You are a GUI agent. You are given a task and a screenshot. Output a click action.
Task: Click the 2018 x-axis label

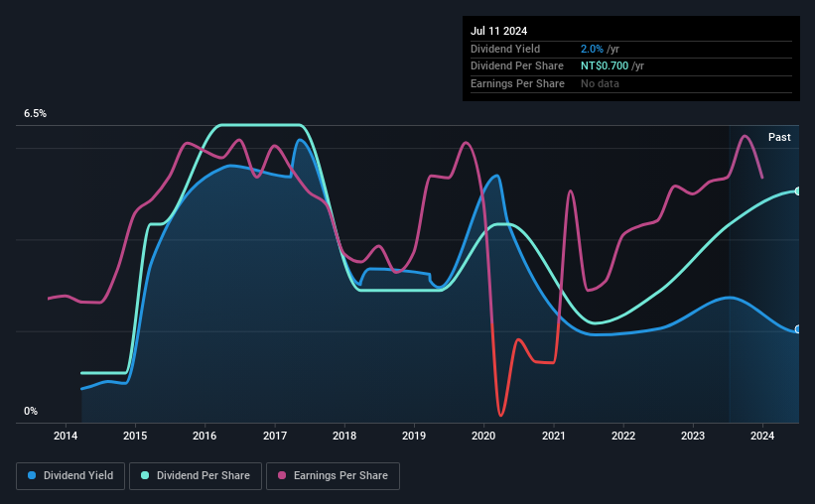click(344, 436)
